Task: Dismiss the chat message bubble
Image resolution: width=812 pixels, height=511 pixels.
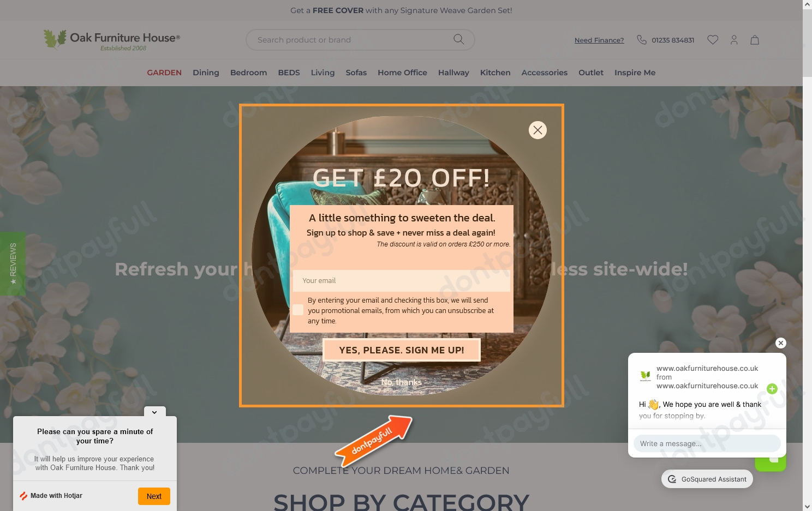Action: coord(781,343)
